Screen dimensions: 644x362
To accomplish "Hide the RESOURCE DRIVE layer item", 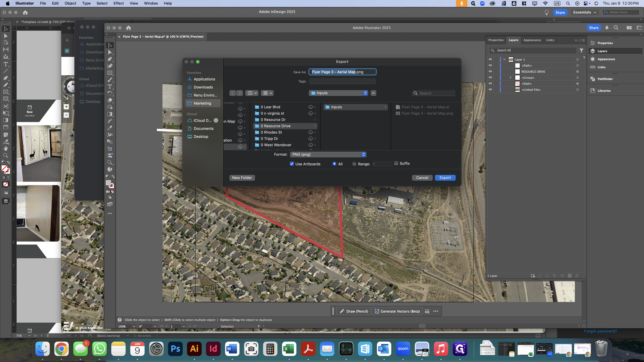I will 490,71.
